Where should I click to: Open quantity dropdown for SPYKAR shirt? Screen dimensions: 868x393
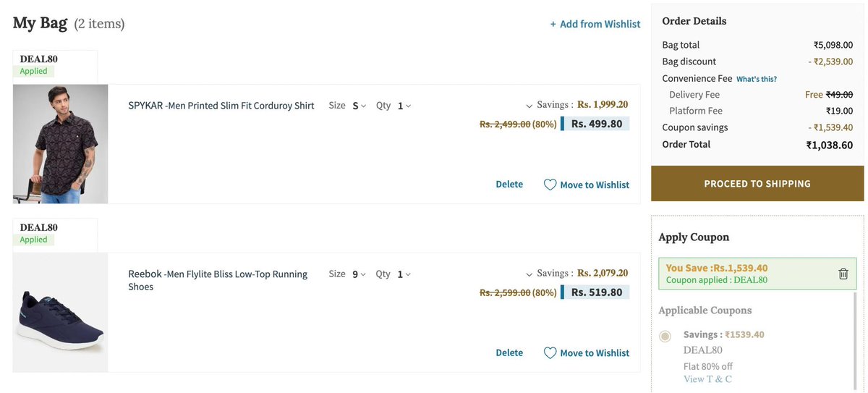click(404, 106)
